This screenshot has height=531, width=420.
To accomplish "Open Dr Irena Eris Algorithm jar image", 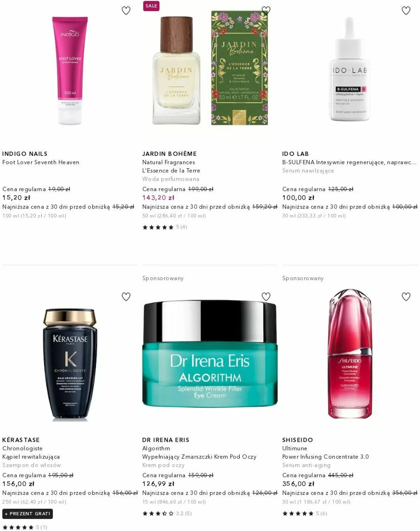I will coord(210,354).
